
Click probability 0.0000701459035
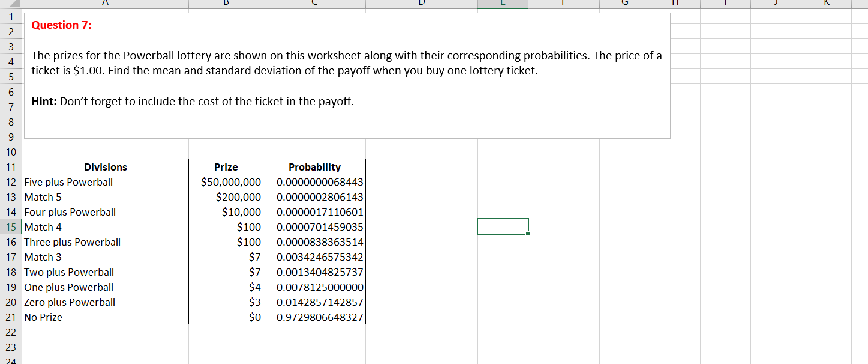(314, 227)
